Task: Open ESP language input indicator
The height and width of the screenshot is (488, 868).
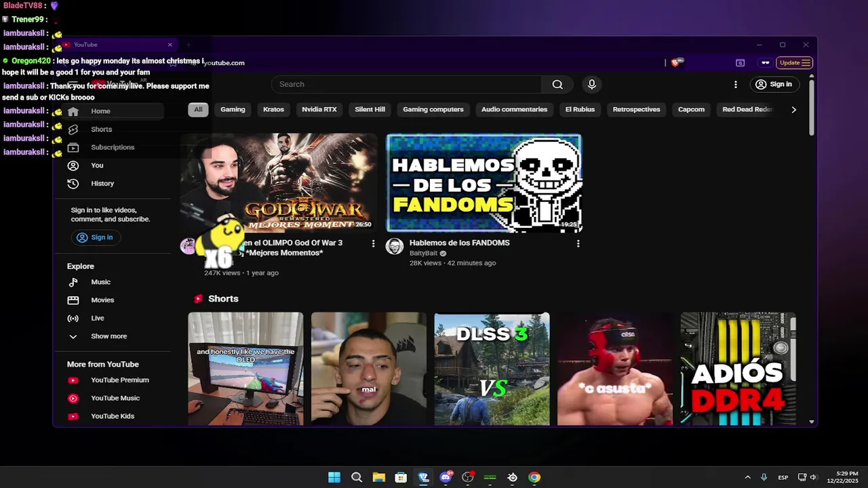Action: pyautogui.click(x=783, y=477)
